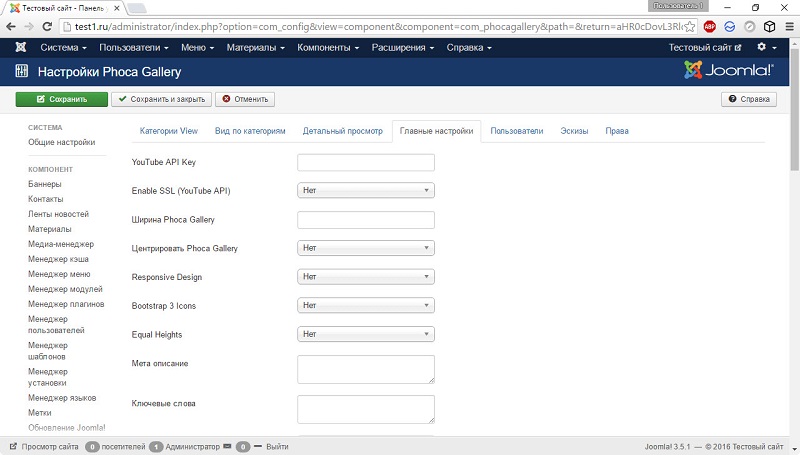Expand the Справка top menu

[469, 47]
